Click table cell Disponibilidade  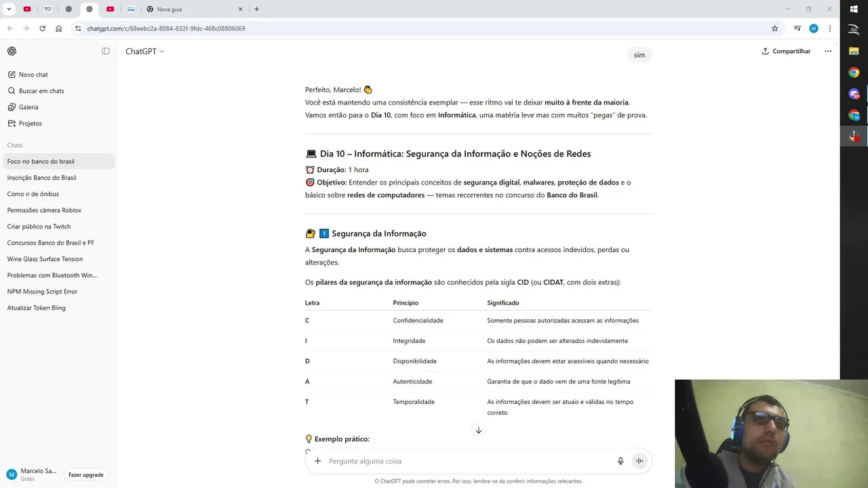click(415, 361)
